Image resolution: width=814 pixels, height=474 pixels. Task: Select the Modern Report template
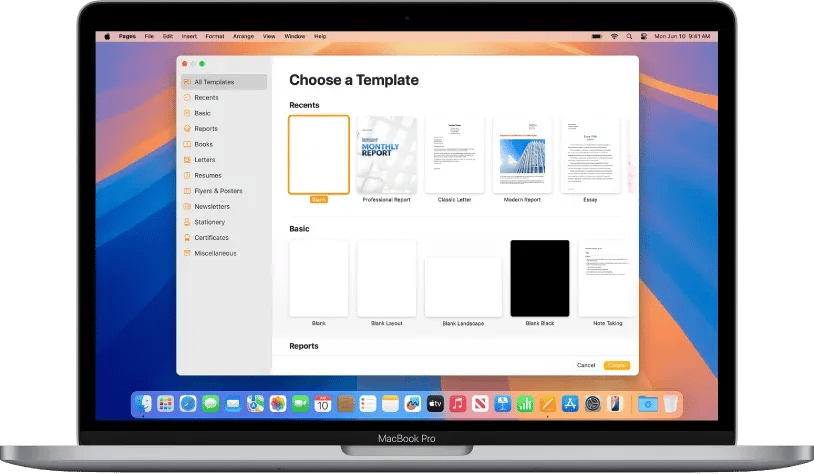[x=522, y=155]
